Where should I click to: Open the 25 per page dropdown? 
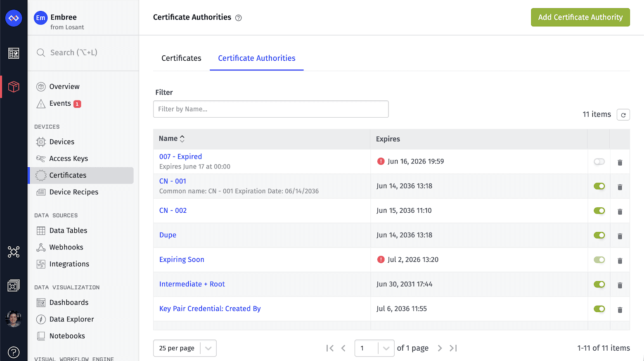pos(185,348)
